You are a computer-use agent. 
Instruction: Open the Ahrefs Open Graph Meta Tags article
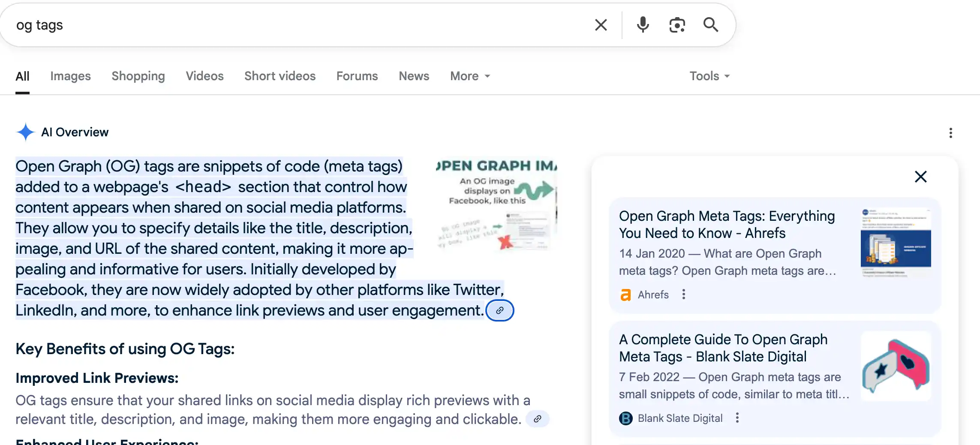(727, 225)
